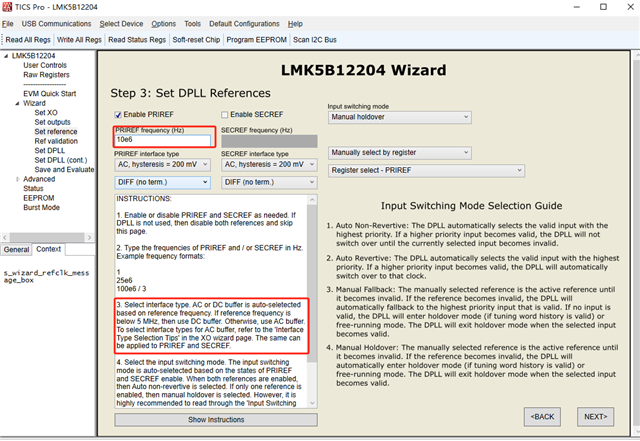The width and height of the screenshot is (640, 441).
Task: Click tree panel scroll left arrow
Action: [x=5, y=237]
